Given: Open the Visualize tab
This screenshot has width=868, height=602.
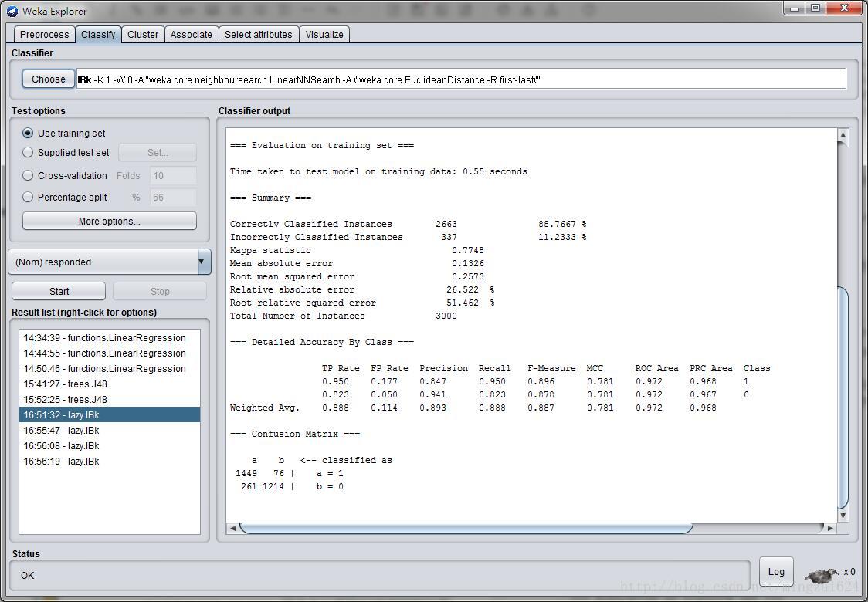Looking at the screenshot, I should (x=324, y=34).
